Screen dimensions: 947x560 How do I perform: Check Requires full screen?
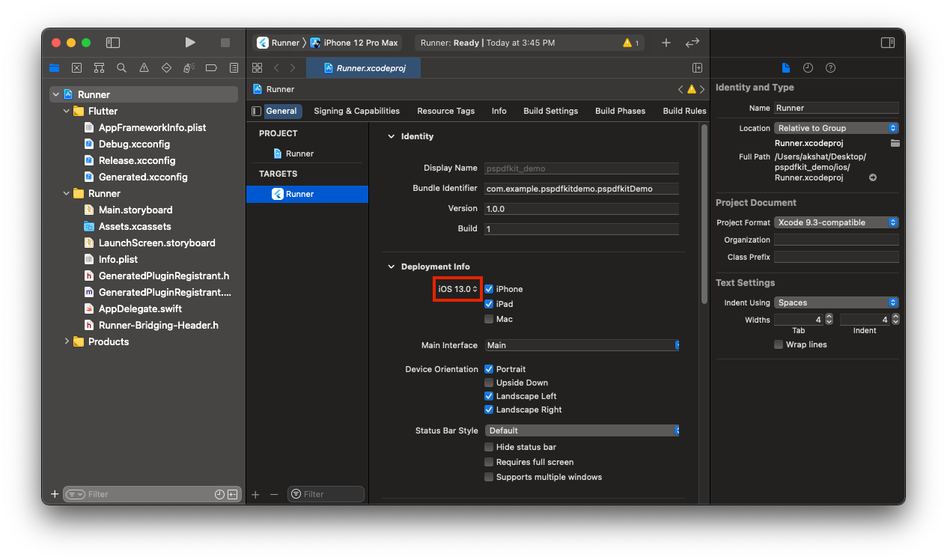[x=489, y=462]
